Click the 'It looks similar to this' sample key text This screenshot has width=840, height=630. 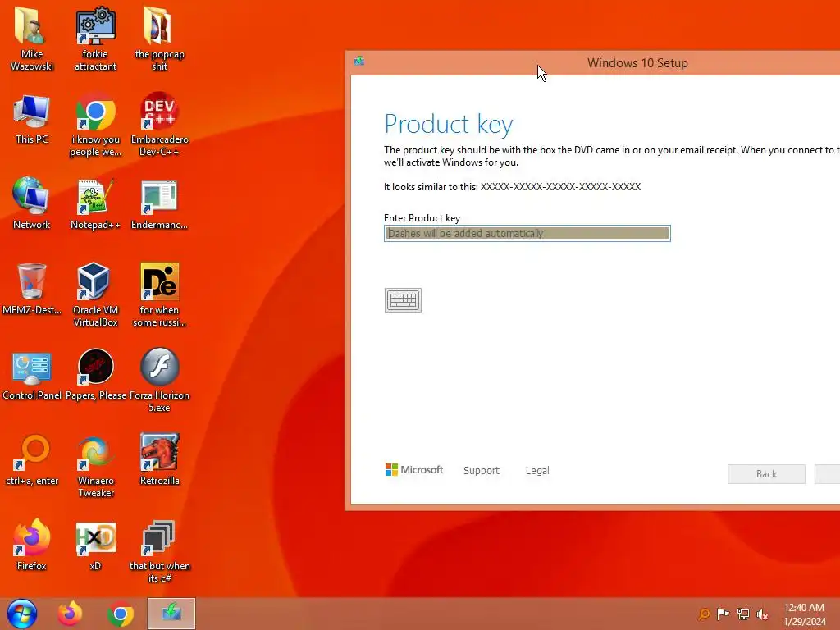[512, 187]
